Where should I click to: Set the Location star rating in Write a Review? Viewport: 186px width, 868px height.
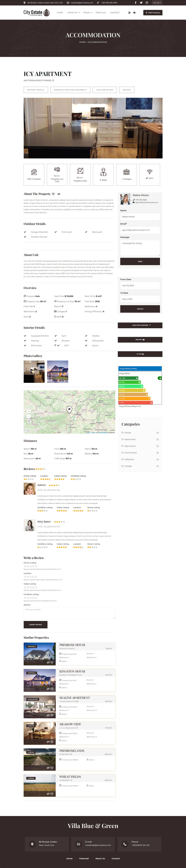[30, 577]
